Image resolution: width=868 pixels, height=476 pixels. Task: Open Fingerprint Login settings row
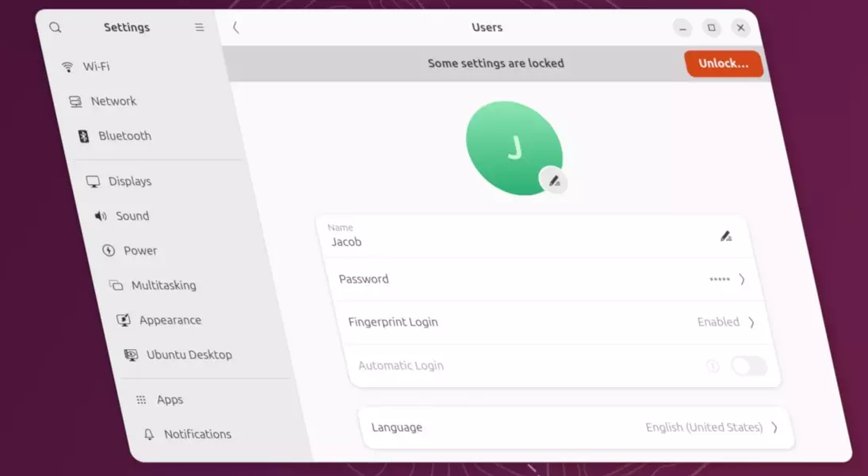(x=547, y=322)
